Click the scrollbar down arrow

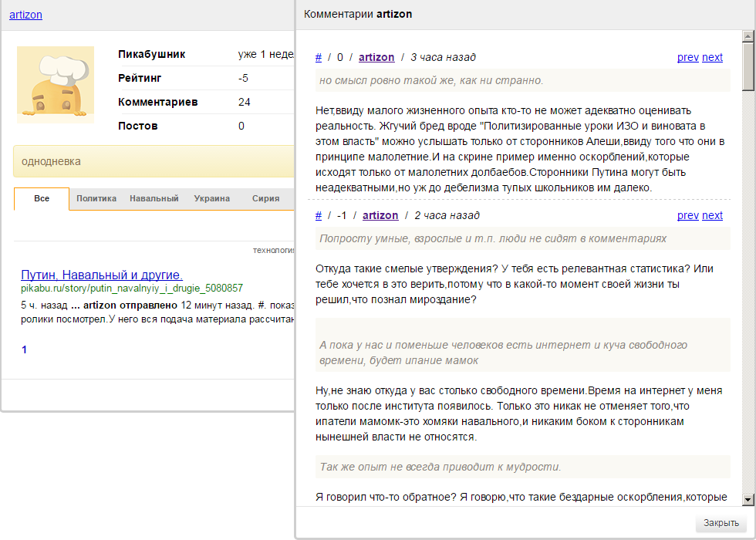click(748, 500)
